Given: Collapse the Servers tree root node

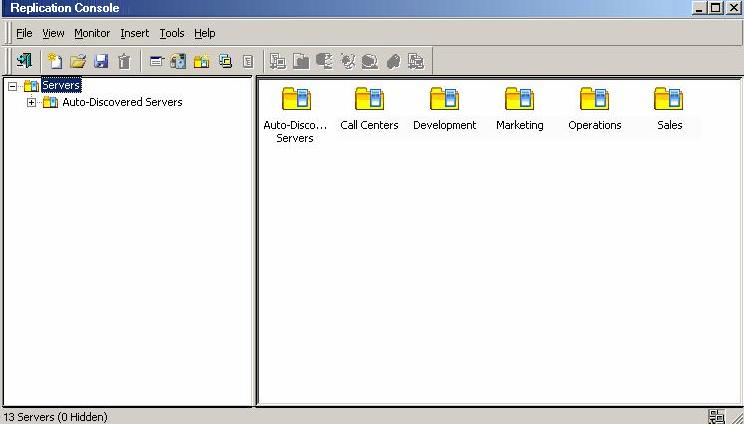Looking at the screenshot, I should point(13,86).
